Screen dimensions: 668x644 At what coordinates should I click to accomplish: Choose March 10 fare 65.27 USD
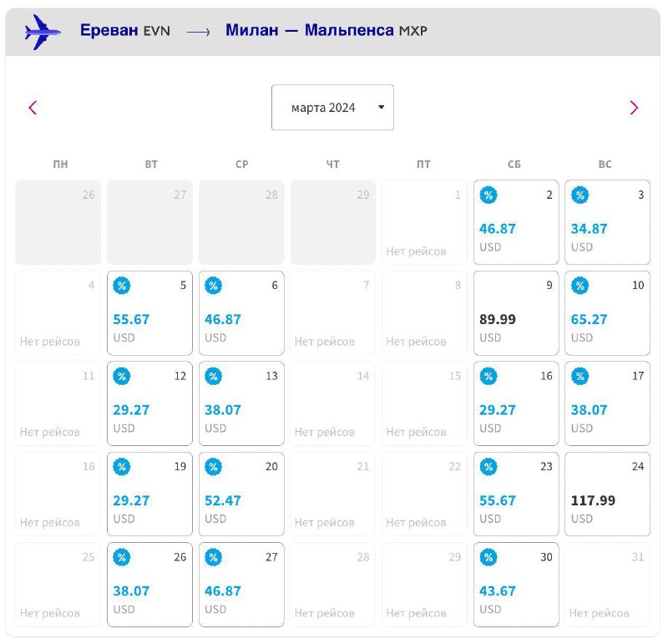point(608,313)
